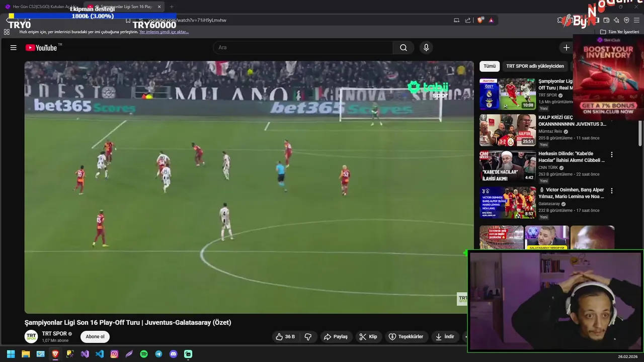Select the 'Tümü' filter chip
This screenshot has height=362, width=644.
pos(490,66)
